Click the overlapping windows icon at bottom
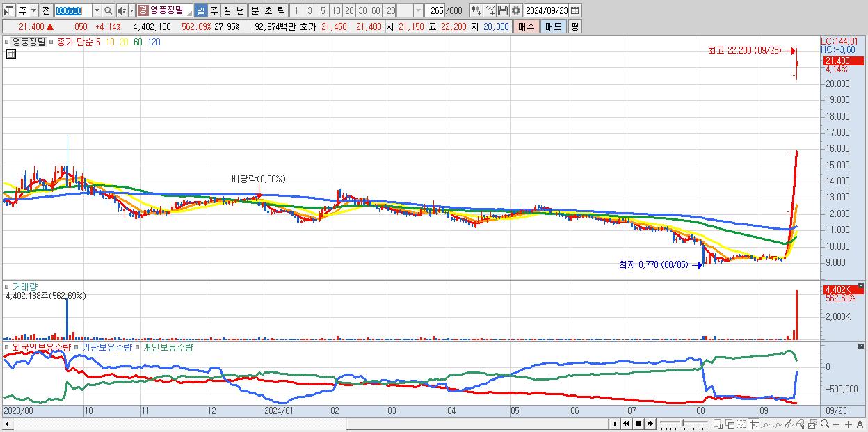 click(730, 424)
